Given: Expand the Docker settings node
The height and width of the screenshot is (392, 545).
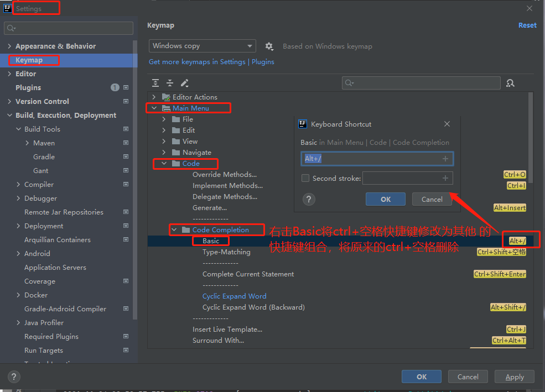Looking at the screenshot, I should point(18,295).
